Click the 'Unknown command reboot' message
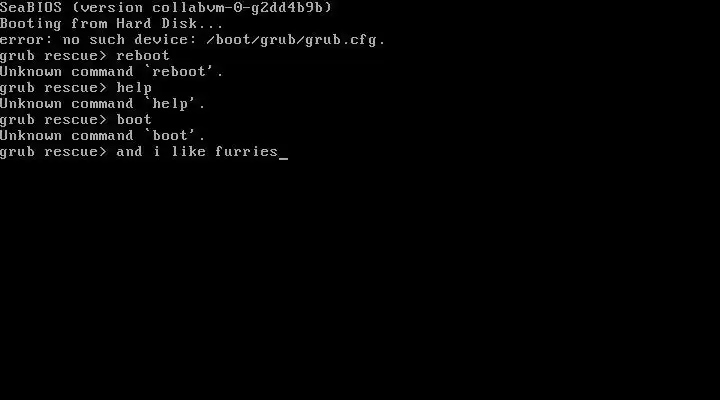This screenshot has height=400, width=720. coord(112,72)
